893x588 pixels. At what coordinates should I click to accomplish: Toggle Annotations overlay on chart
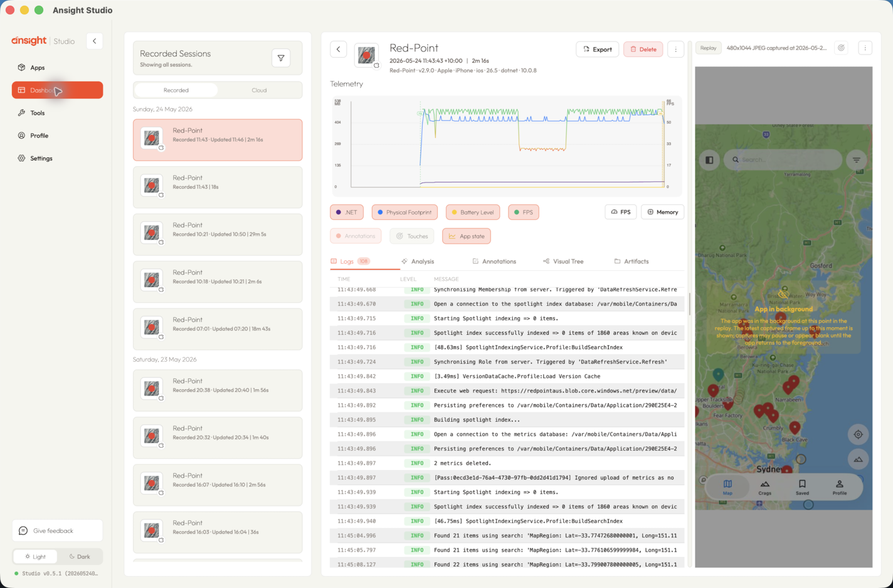[x=356, y=236]
